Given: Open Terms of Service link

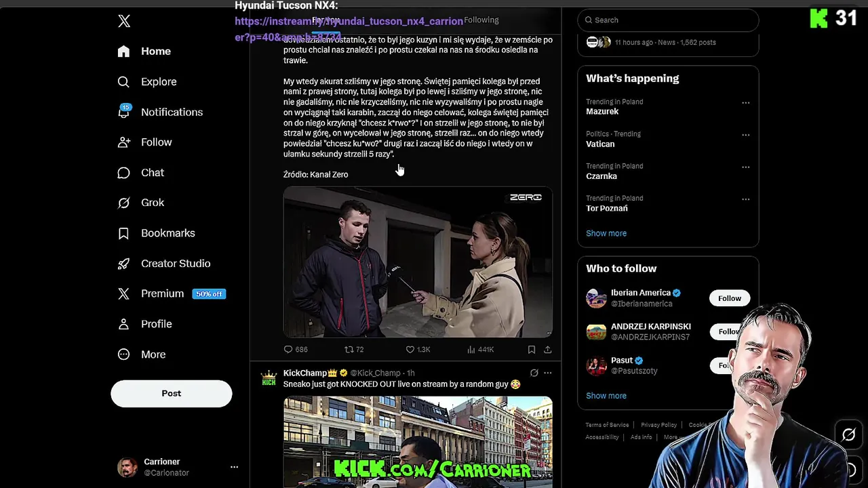Looking at the screenshot, I should click(x=607, y=425).
